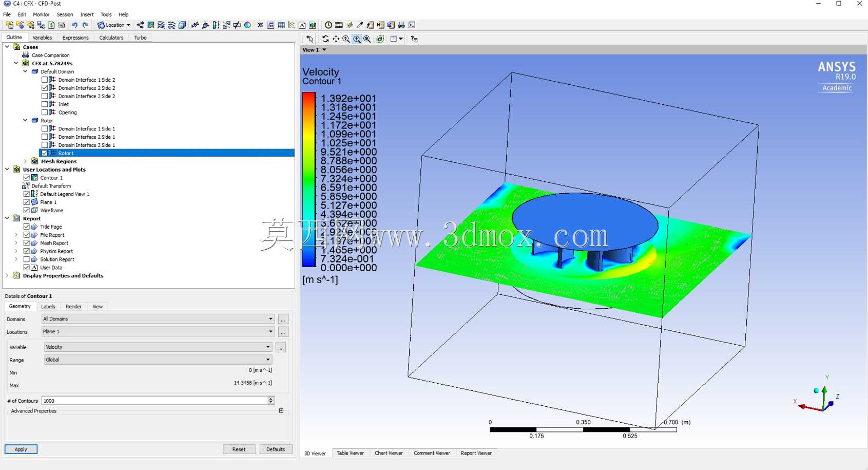The image size is (868, 470).
Task: Insert a Clip Plane using its icon
Action: click(x=237, y=25)
